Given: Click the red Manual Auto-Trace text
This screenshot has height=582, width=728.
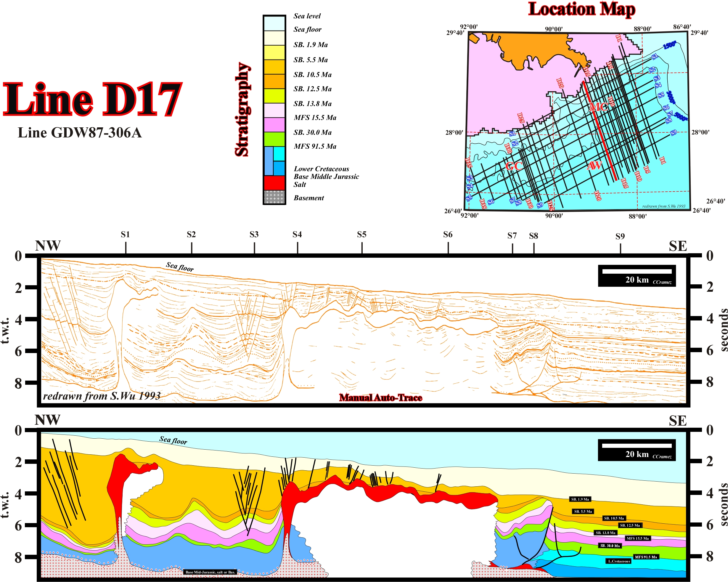Looking at the screenshot, I should tap(380, 397).
